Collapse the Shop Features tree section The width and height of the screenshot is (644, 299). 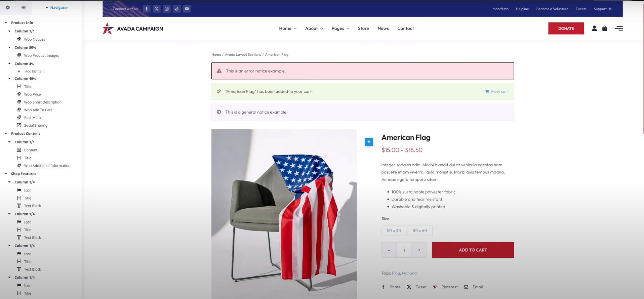pyautogui.click(x=6, y=174)
